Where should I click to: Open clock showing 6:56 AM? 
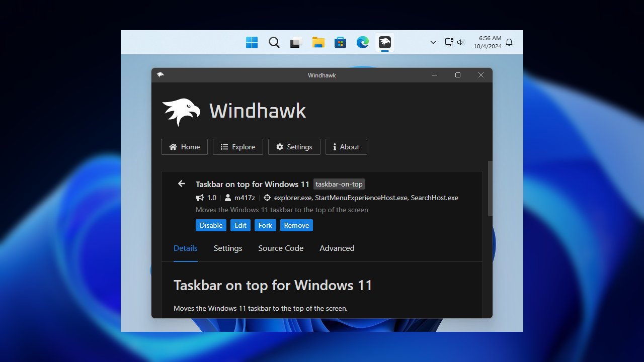coord(488,42)
